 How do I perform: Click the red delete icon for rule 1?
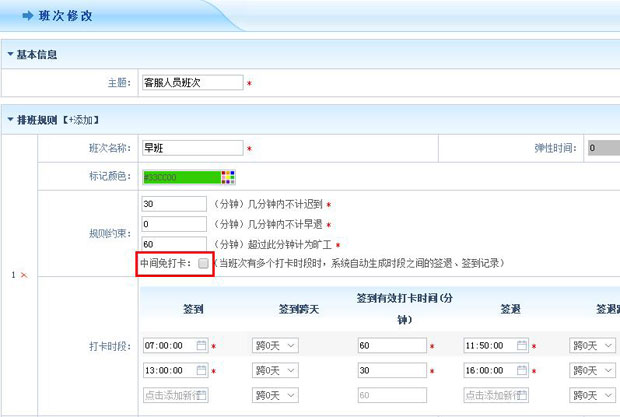(x=24, y=275)
